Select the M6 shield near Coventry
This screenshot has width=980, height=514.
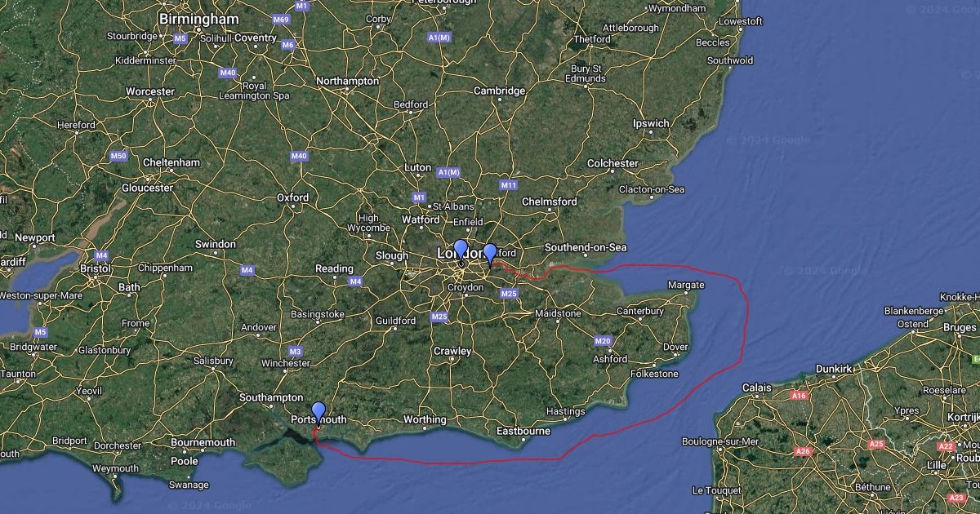click(x=288, y=45)
